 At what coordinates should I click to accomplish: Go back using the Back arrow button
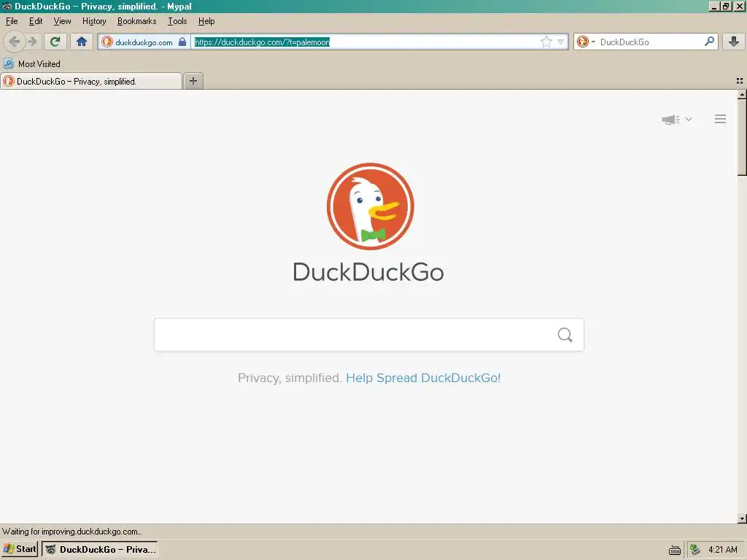[x=14, y=42]
